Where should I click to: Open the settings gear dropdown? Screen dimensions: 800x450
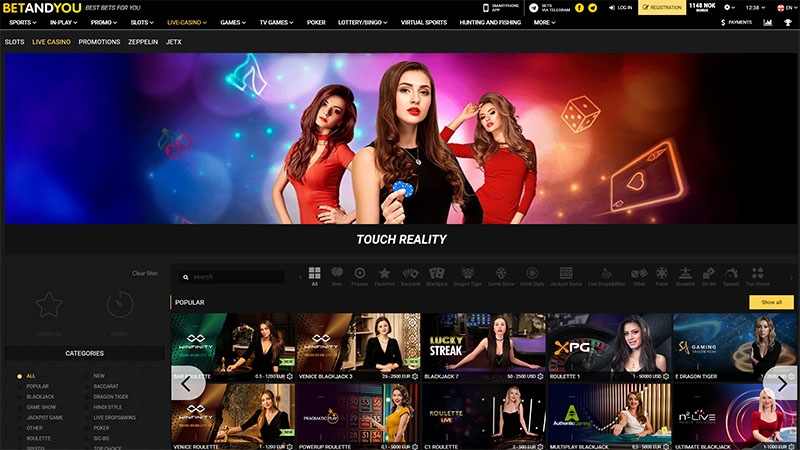730,8
